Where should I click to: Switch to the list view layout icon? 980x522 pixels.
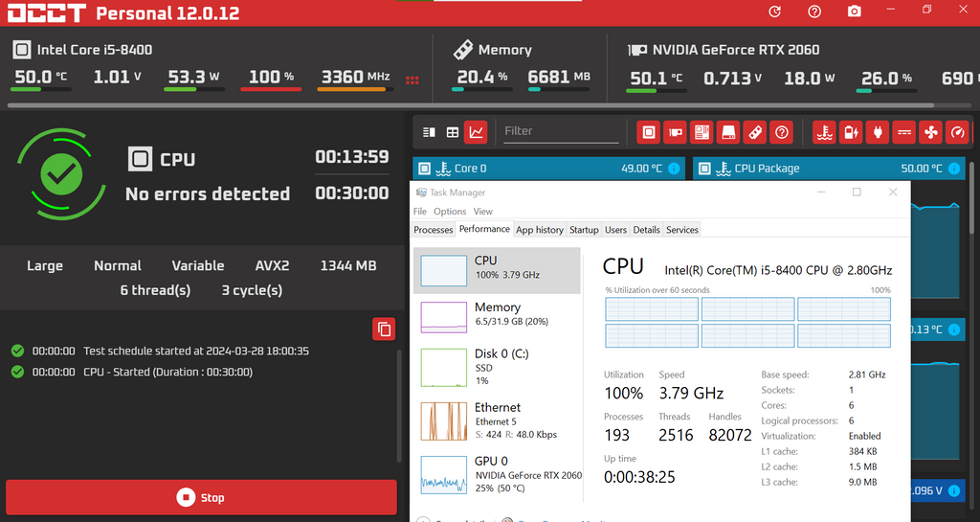click(429, 132)
